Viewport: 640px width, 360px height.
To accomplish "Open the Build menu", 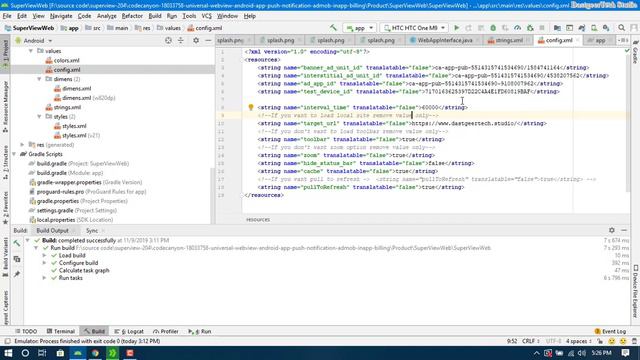I will point(155,16).
